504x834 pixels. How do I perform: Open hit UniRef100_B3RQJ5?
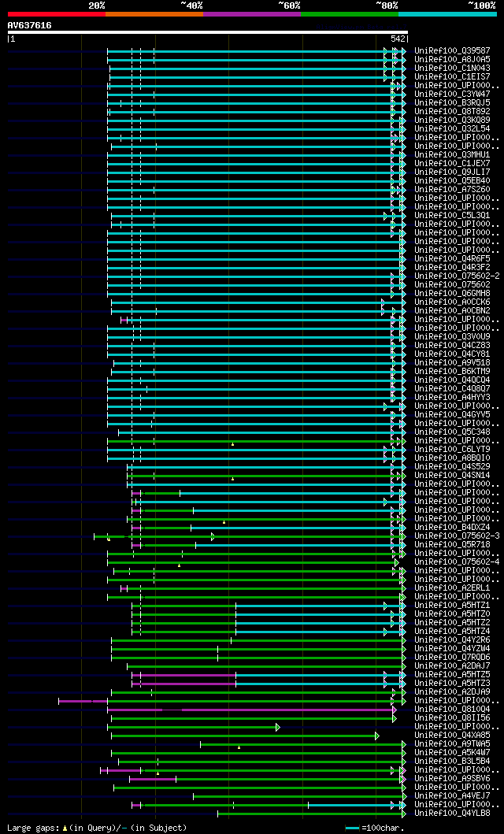click(x=453, y=102)
